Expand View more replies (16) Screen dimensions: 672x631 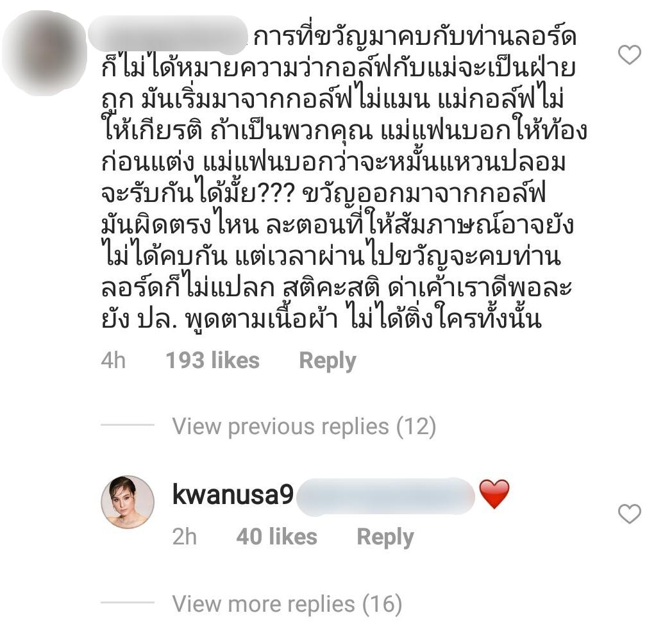tap(287, 604)
